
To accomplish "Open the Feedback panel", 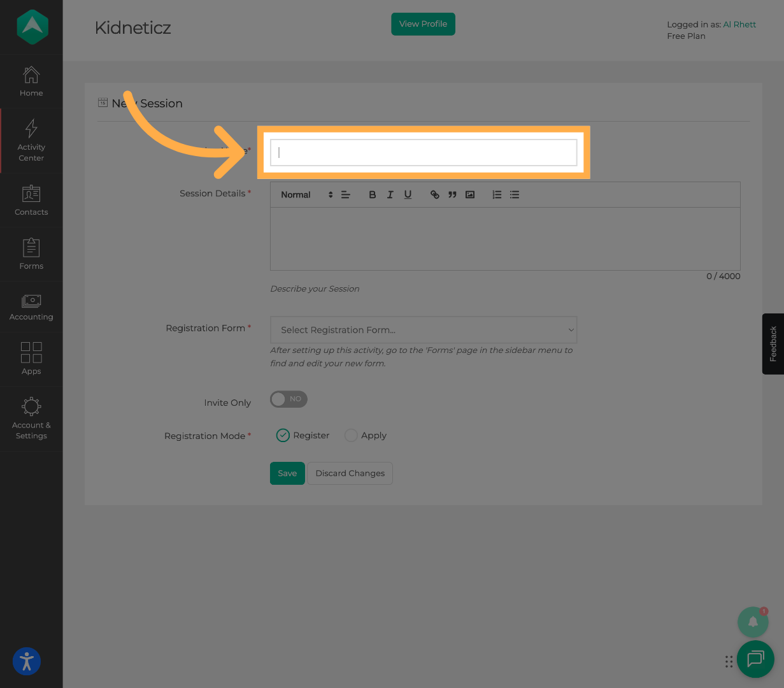I will coord(773,344).
